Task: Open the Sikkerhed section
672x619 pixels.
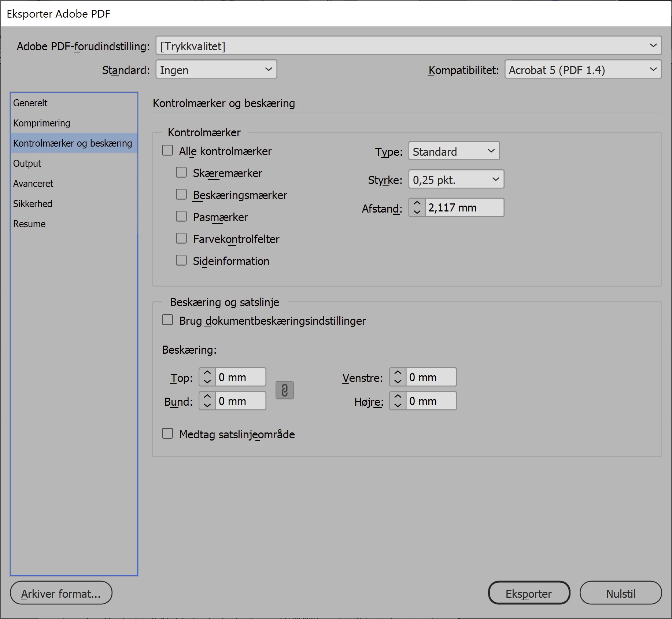Action: point(74,204)
